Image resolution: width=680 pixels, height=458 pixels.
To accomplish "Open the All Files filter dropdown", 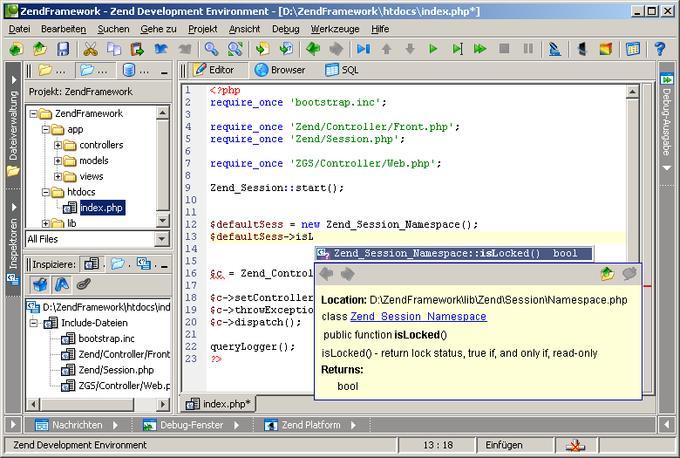I will [x=162, y=239].
